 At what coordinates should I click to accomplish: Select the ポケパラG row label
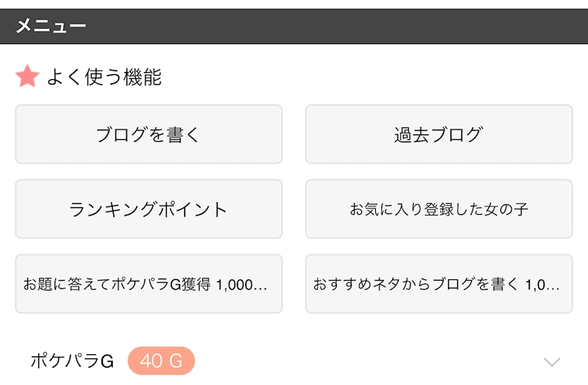pos(71,361)
